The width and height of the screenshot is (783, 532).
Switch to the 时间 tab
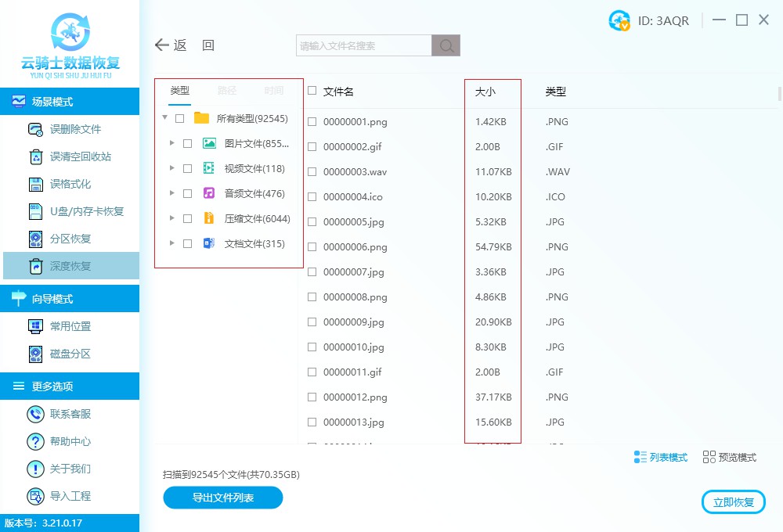[273, 90]
